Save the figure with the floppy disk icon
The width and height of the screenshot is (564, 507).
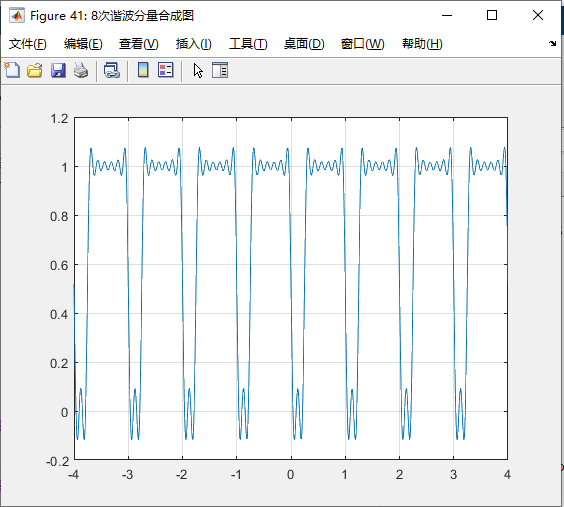tap(58, 70)
